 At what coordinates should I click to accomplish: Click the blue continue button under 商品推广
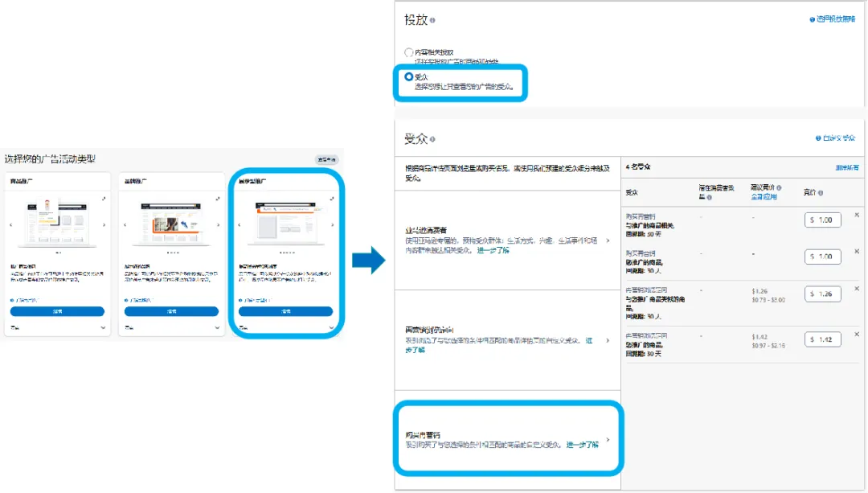click(x=57, y=311)
